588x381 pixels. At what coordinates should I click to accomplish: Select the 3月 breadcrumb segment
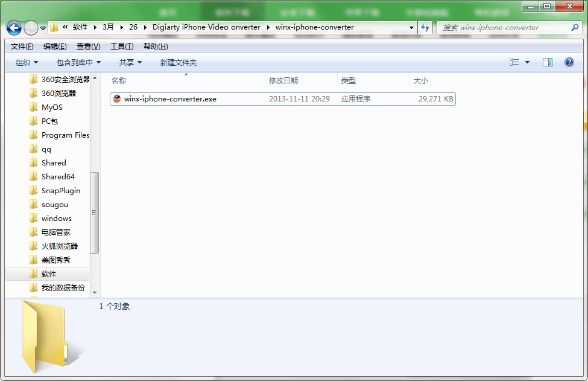point(108,27)
